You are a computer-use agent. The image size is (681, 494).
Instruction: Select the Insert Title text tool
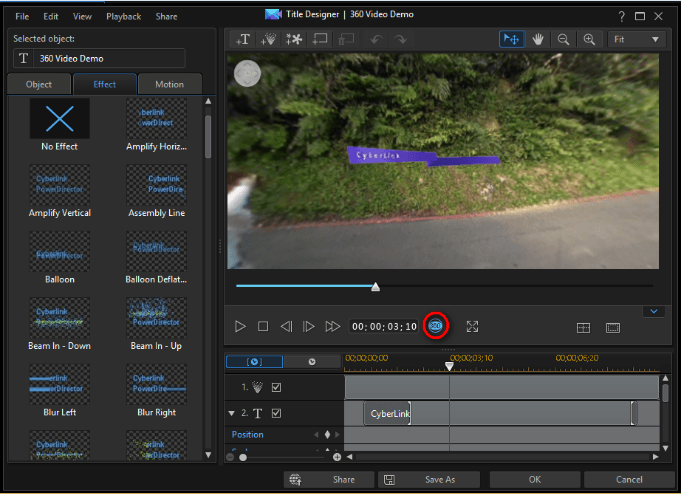click(x=242, y=40)
